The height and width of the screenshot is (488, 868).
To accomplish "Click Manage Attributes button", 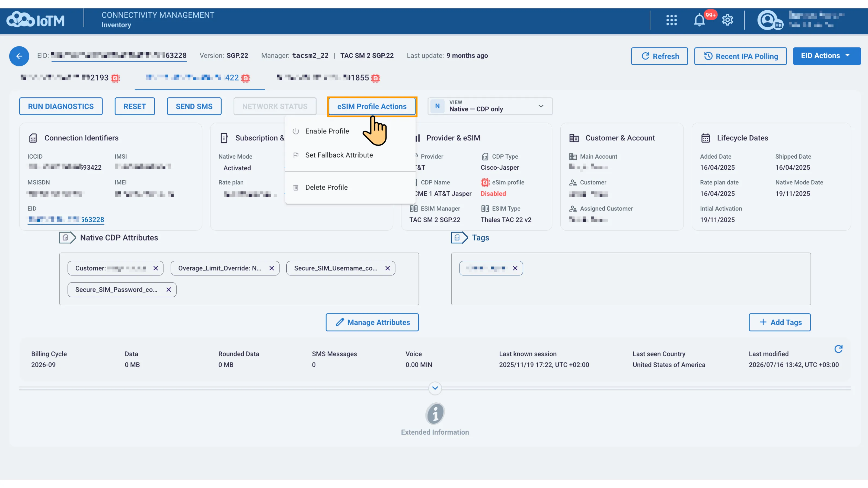I will [x=372, y=323].
